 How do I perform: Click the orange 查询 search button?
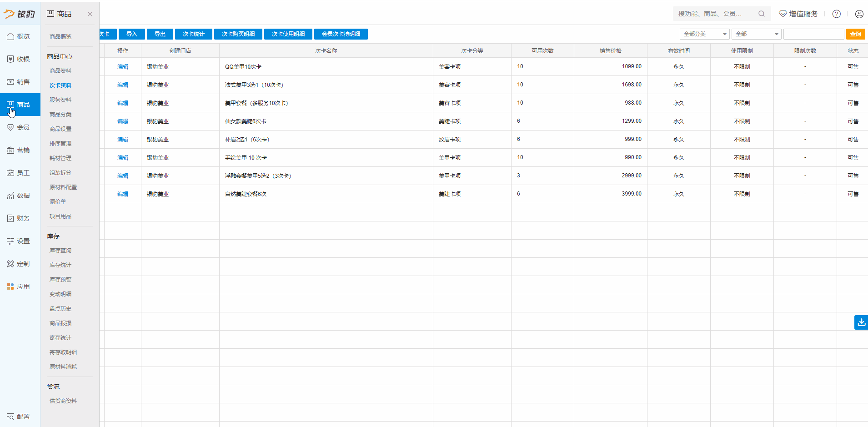(855, 34)
